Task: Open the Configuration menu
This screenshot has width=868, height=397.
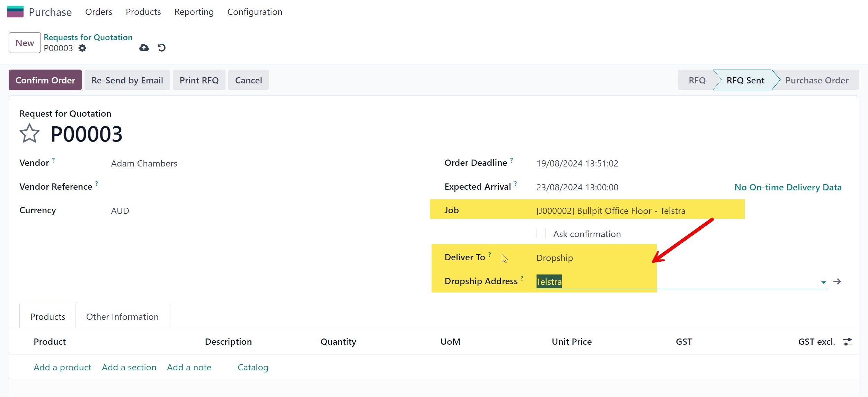Action: point(255,12)
